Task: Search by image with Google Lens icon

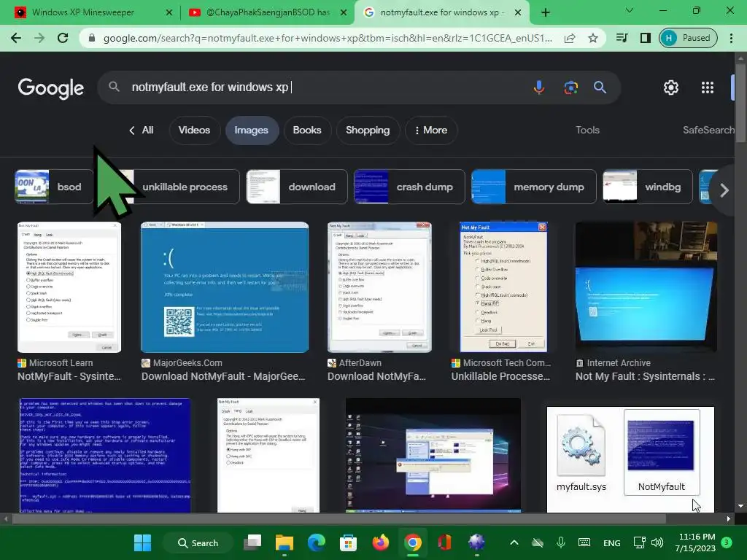Action: coord(570,87)
